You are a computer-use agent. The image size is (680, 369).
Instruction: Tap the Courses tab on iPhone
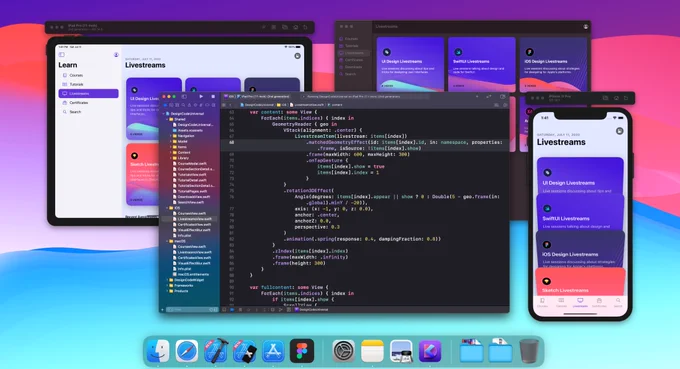[543, 303]
